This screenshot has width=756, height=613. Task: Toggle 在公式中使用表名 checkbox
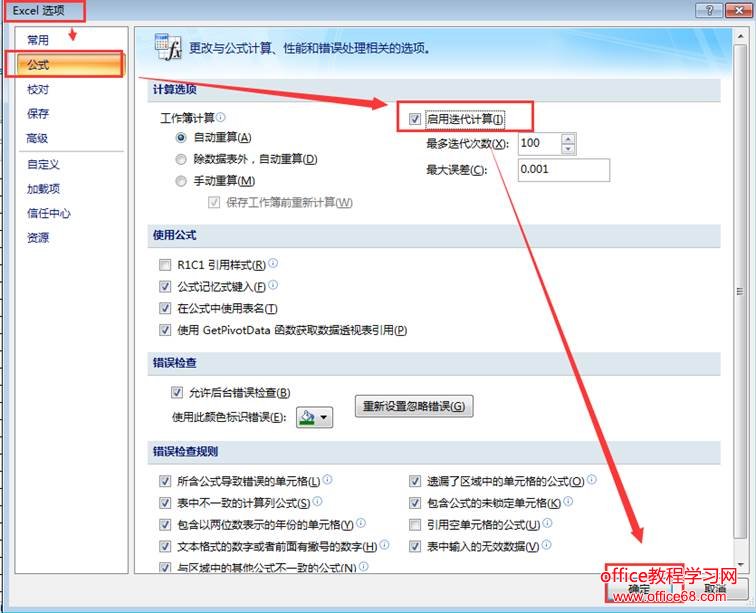coord(165,308)
